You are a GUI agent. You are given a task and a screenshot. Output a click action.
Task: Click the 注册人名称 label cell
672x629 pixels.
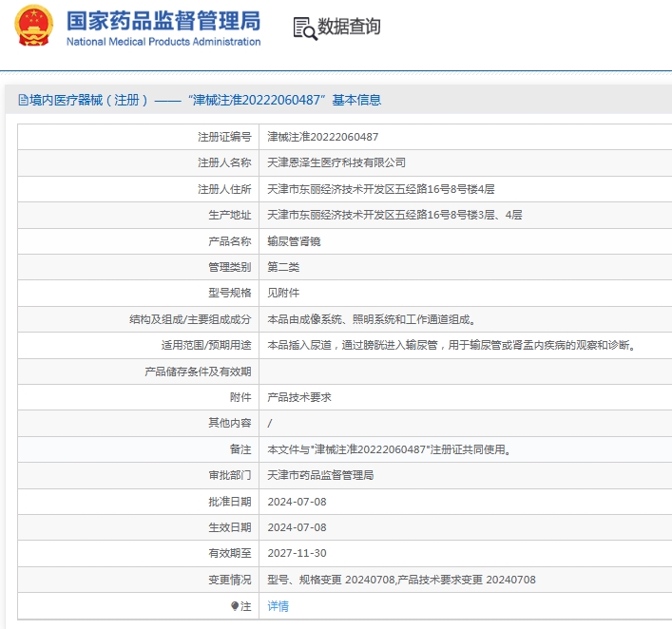(x=139, y=162)
